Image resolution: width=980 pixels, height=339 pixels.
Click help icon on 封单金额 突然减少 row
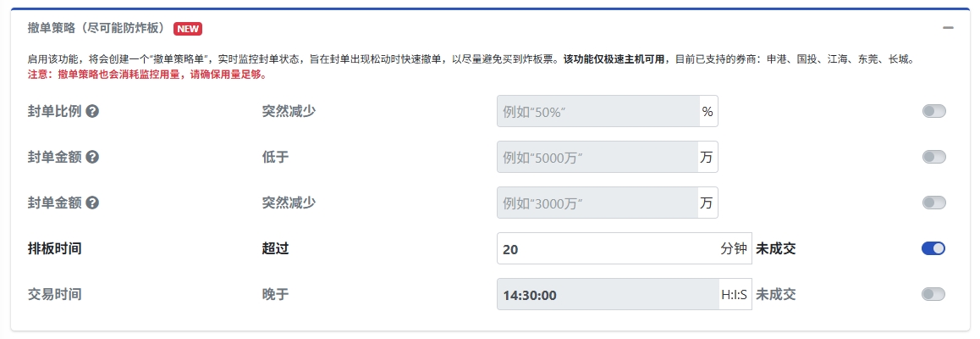(x=92, y=203)
